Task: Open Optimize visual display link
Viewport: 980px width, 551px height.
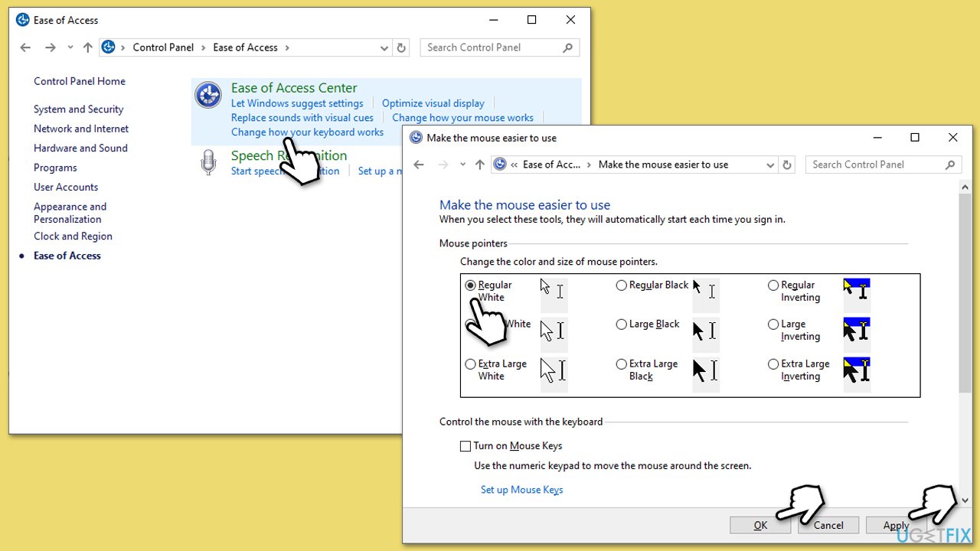Action: tap(433, 103)
